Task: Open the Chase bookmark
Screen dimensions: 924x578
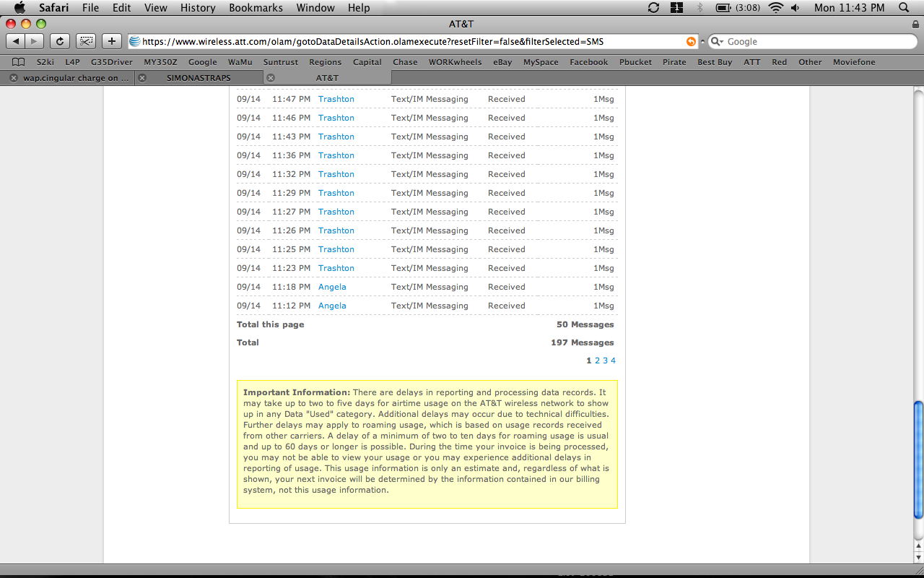Action: [405, 62]
